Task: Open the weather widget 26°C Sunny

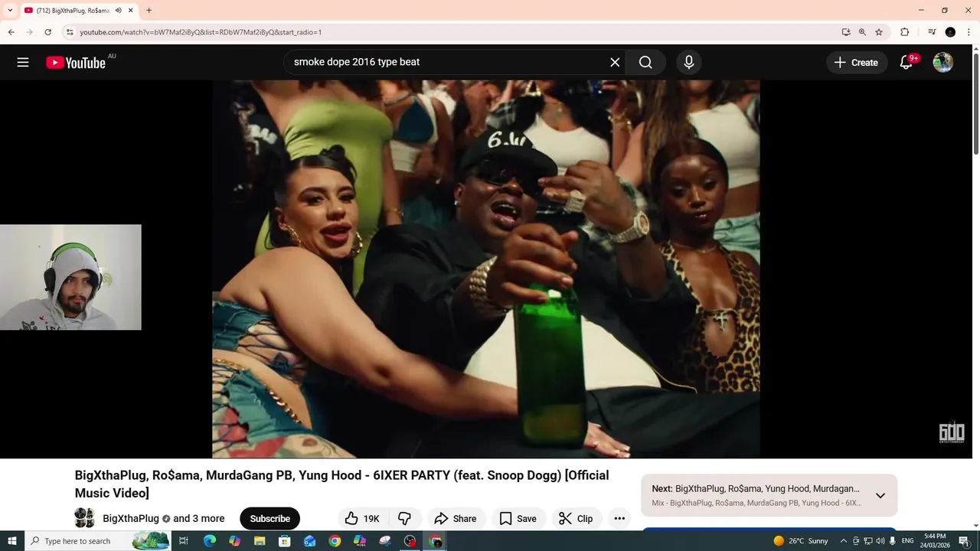Action: coord(801,541)
